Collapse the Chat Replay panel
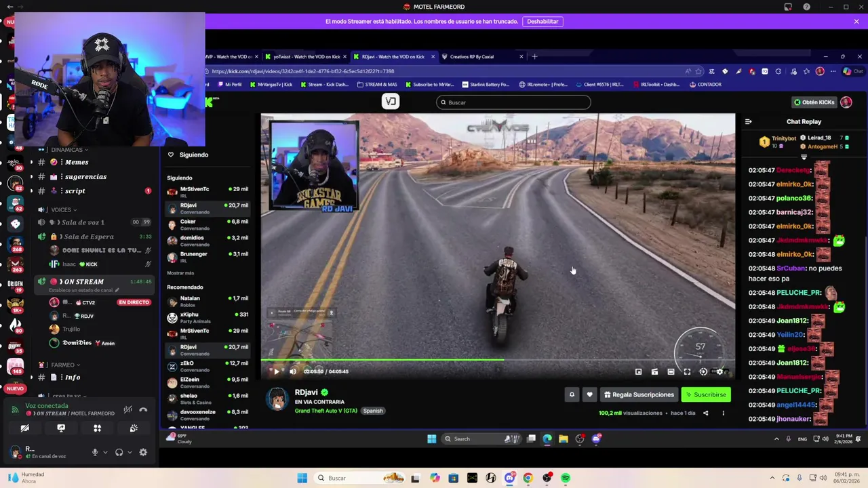Viewport: 868px width, 488px height. pyautogui.click(x=748, y=122)
